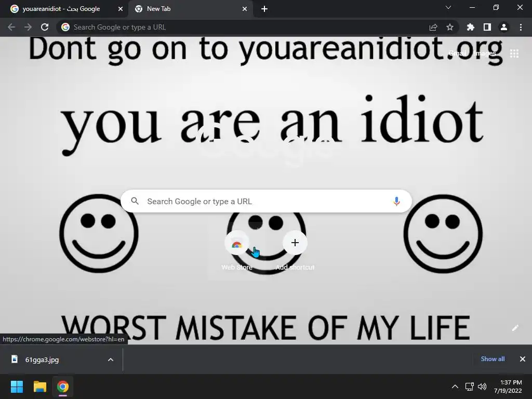Open the Chrome profile avatar
The image size is (532, 399).
tap(504, 27)
